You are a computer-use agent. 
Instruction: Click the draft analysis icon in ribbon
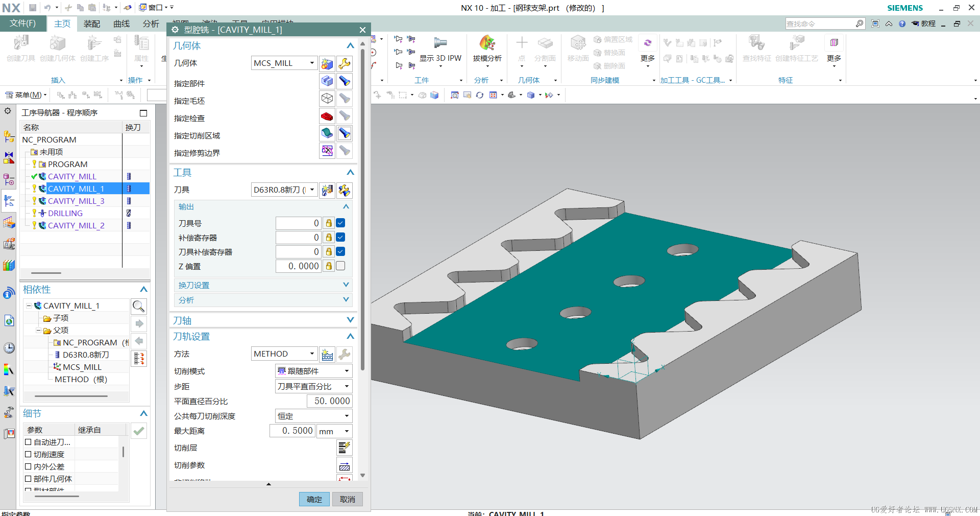tap(487, 43)
